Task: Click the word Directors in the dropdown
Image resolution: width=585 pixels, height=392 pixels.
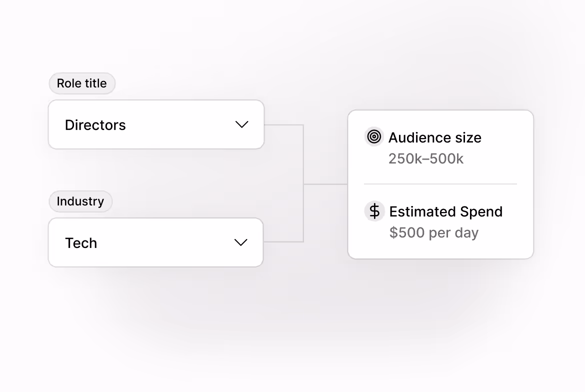Action: [x=95, y=125]
